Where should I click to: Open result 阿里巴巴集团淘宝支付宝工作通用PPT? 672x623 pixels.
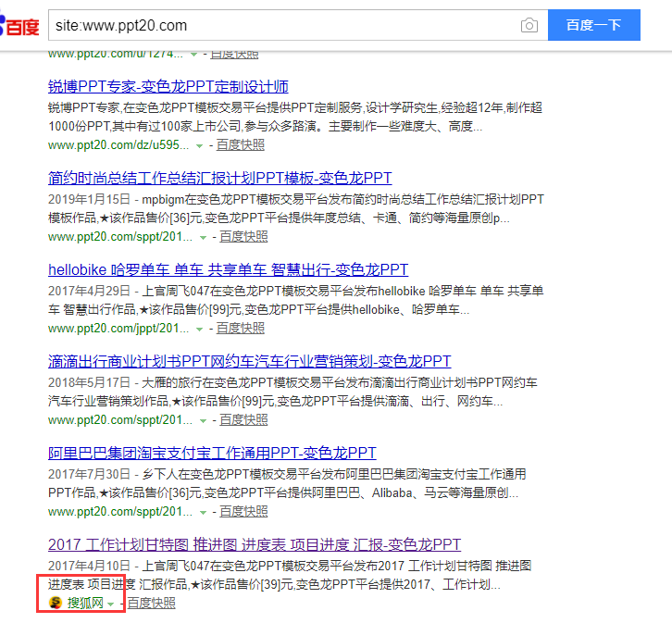tap(212, 454)
